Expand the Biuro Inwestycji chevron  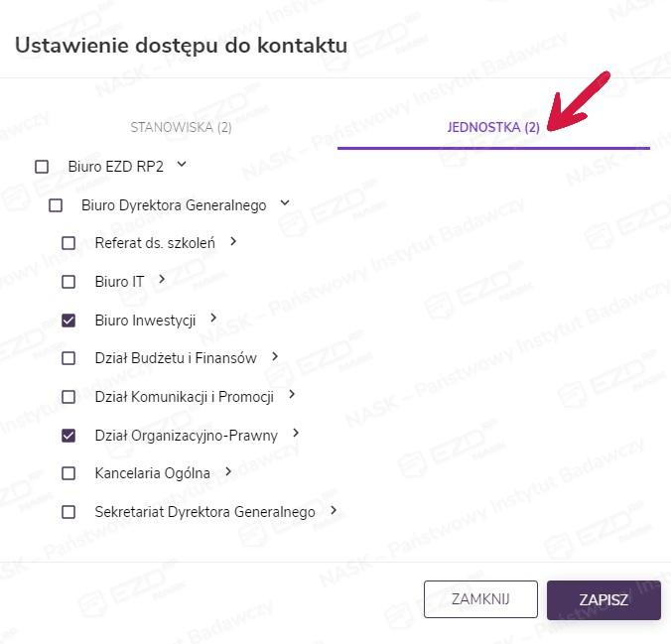tap(213, 319)
